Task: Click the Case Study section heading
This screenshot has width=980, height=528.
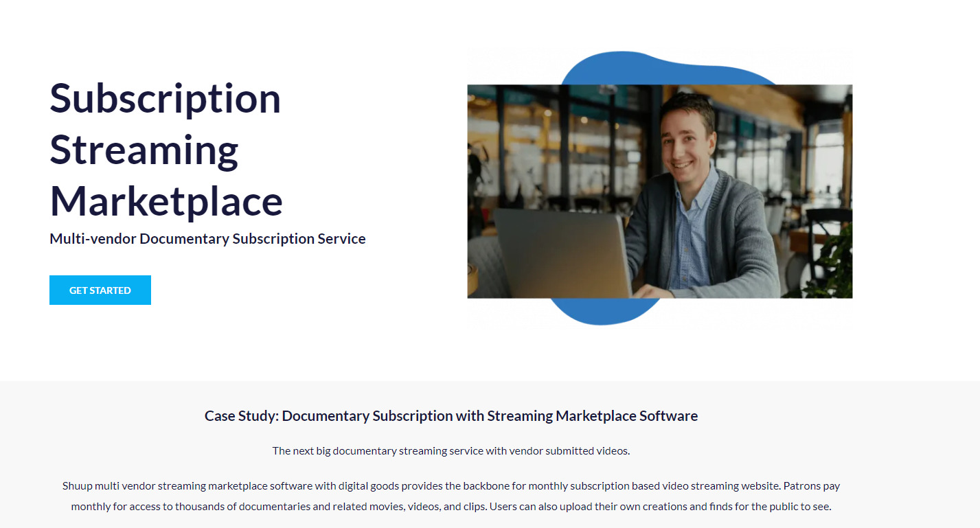Action: tap(451, 416)
